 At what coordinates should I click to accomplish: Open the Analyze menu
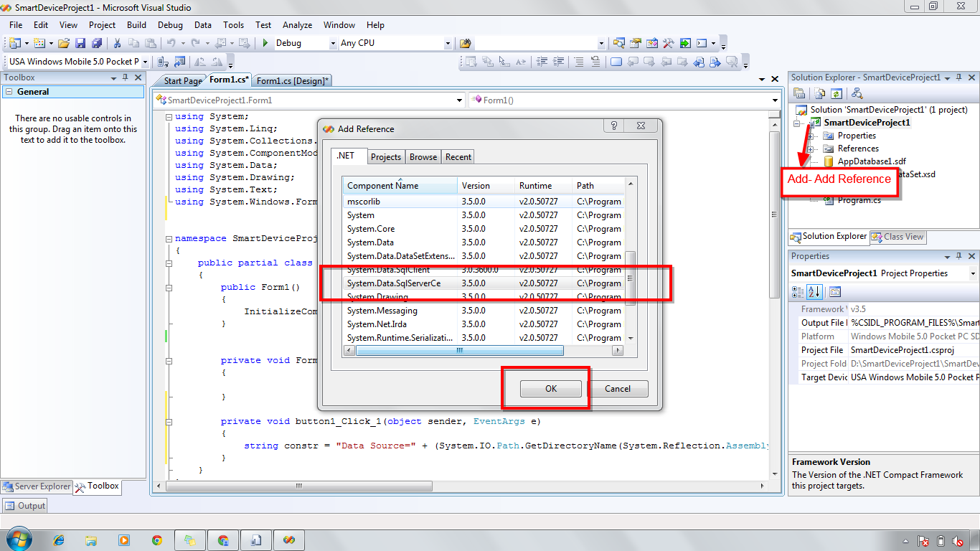[297, 24]
